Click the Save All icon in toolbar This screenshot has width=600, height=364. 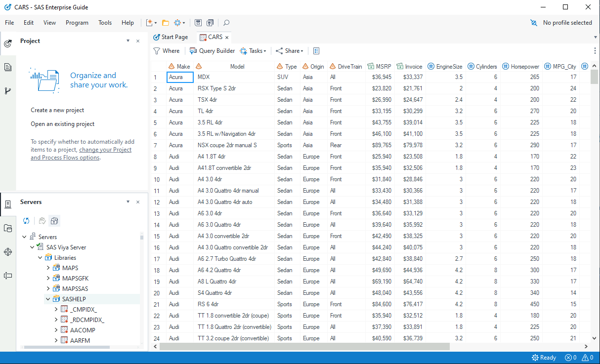pos(210,23)
